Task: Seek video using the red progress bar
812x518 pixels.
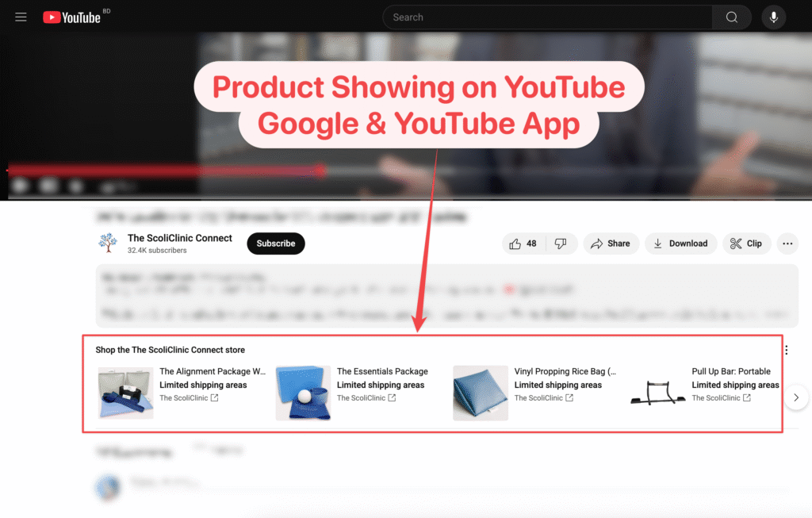Action: click(x=166, y=170)
